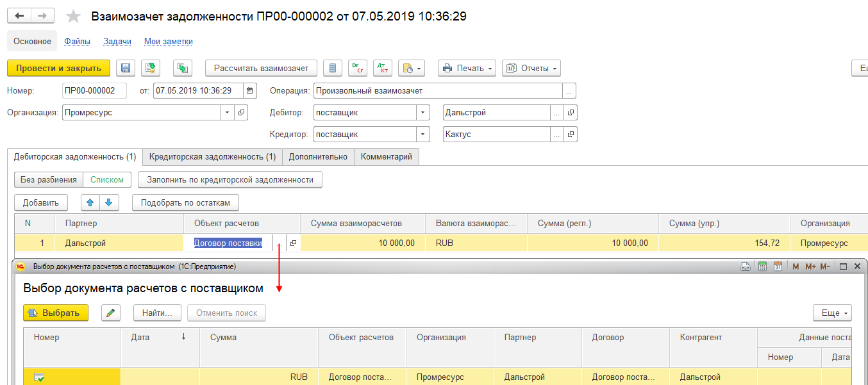This screenshot has width=868, height=385.
Task: Click the Провести и закрыть button
Action: pos(58,68)
